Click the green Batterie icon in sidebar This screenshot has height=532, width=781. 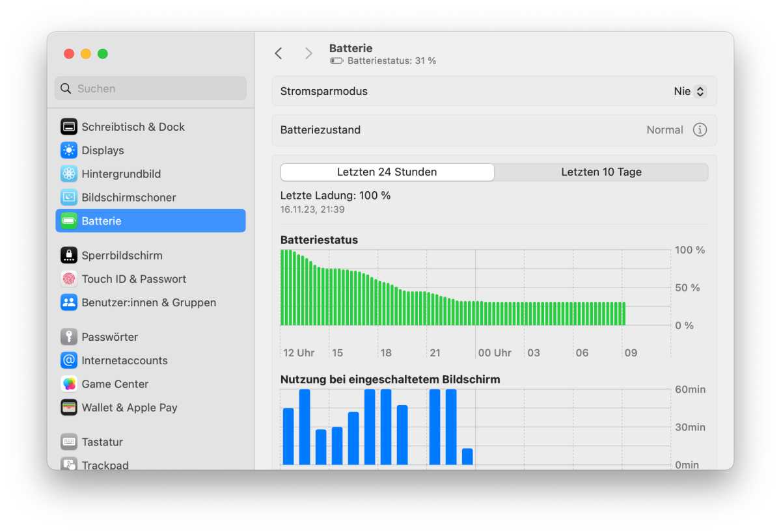coord(69,221)
